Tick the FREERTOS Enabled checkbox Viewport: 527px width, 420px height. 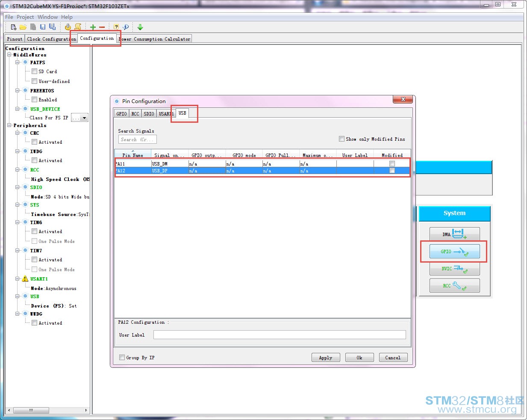point(34,100)
